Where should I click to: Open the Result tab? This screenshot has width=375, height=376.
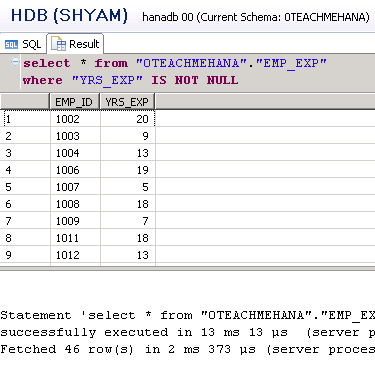(75, 44)
